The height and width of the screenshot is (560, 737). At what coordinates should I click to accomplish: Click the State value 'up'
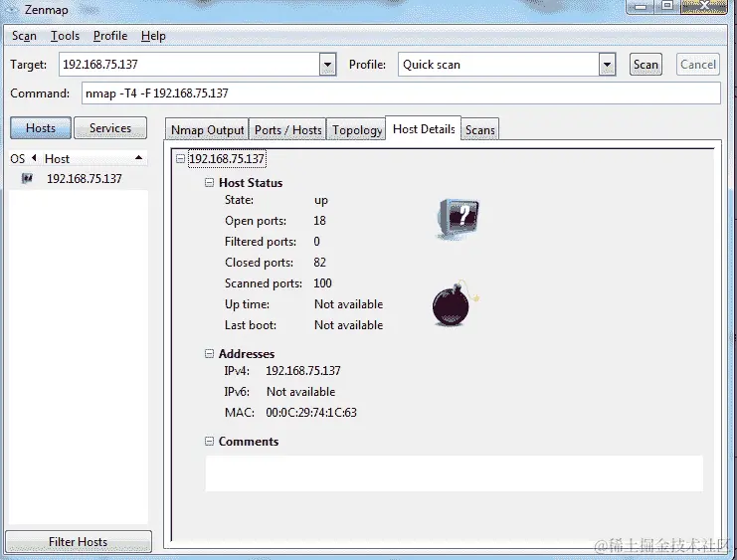click(321, 200)
